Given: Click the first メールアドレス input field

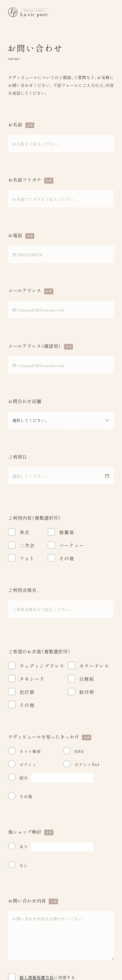Looking at the screenshot, I should pyautogui.click(x=61, y=310).
